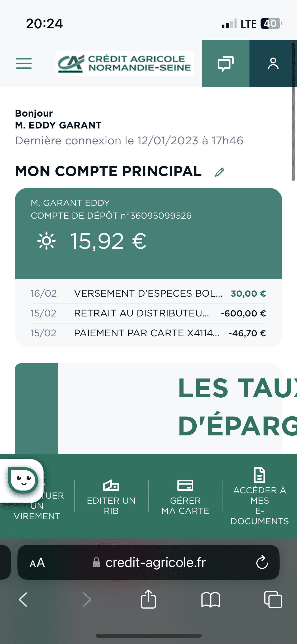
Task: Open the hamburger navigation menu
Action: click(23, 63)
